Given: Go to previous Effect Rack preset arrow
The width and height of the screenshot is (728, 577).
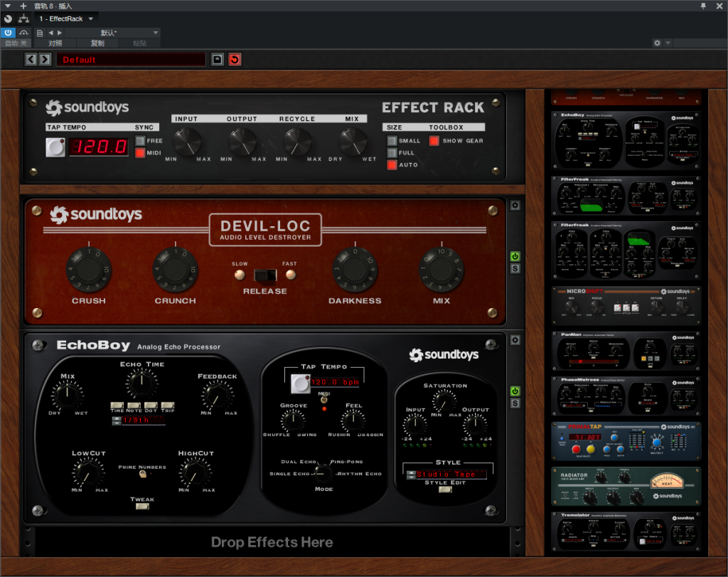Looking at the screenshot, I should [31, 60].
